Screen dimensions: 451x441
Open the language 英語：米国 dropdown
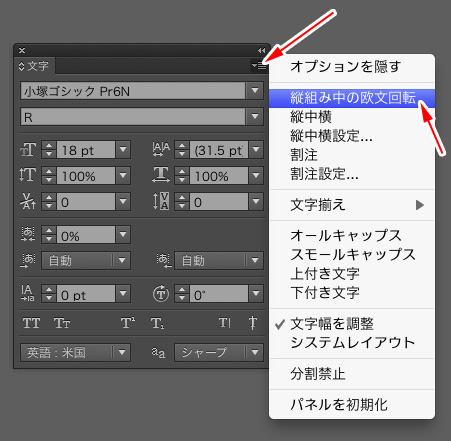75,352
